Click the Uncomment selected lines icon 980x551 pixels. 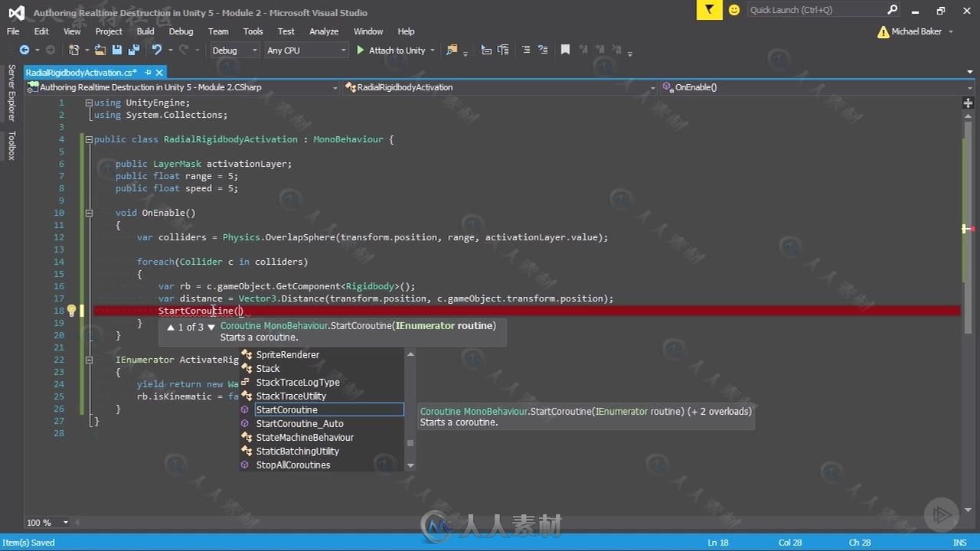click(x=542, y=50)
